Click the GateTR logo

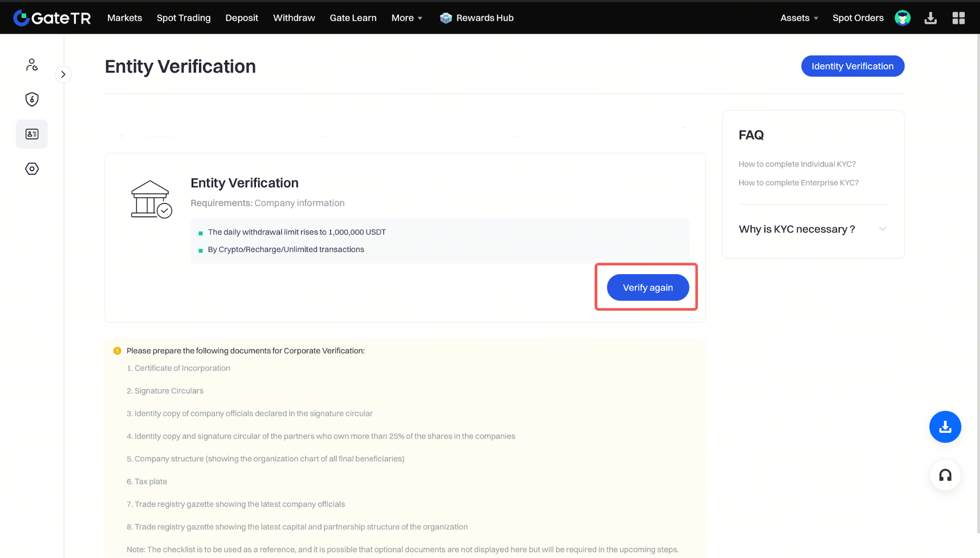pyautogui.click(x=52, y=18)
